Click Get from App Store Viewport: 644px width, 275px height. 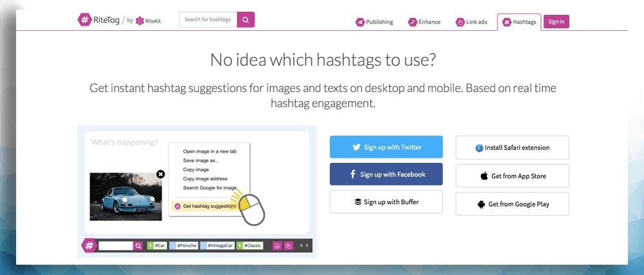pos(512,176)
